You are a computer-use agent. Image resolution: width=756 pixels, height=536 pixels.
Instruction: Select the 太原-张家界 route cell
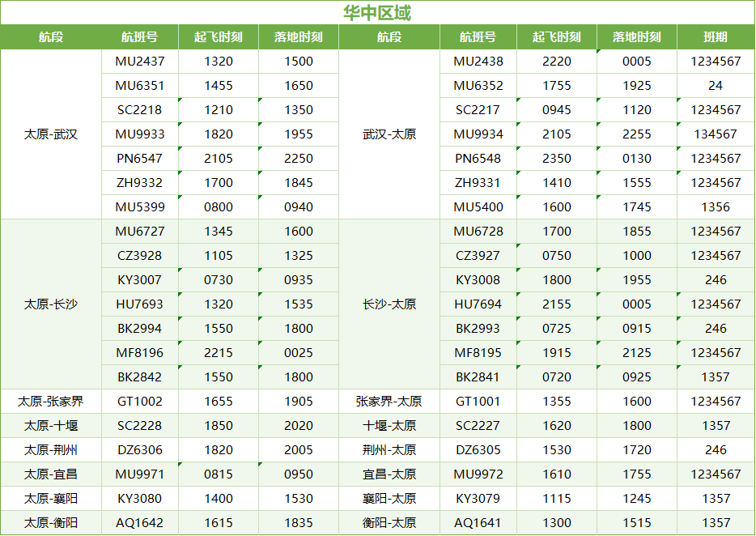pyautogui.click(x=51, y=402)
